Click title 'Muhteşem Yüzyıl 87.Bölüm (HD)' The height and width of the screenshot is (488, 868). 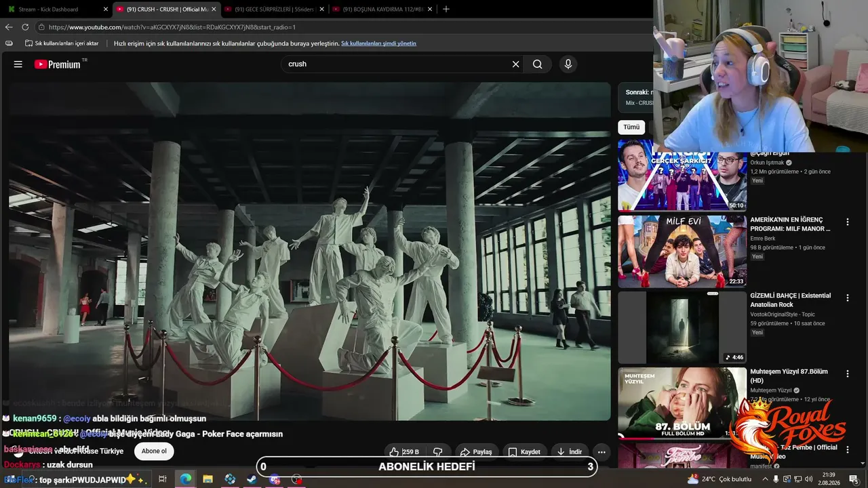[789, 376]
